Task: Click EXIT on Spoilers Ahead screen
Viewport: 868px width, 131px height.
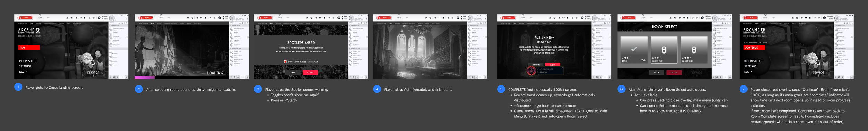Action: click(x=293, y=72)
